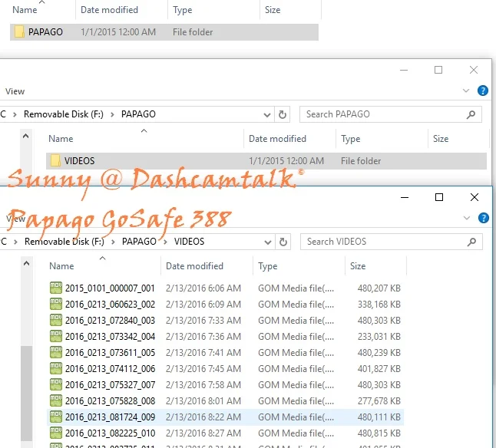Expand chevron after Removable Disk (F:) in VIDEOS window
Screen dimensions: 496x448
pyautogui.click(x=113, y=242)
